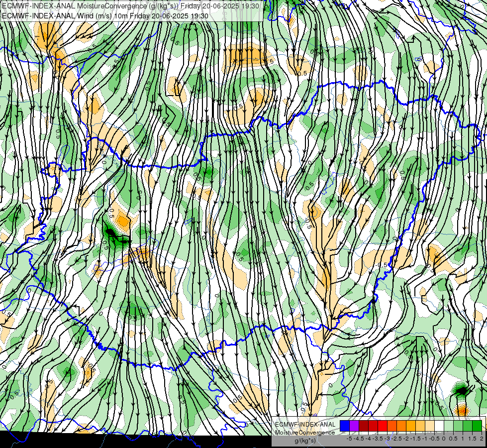Image resolution: width=487 pixels, height=448 pixels.
Task: Click the -2.5 legend scale value
Action: [396, 439]
